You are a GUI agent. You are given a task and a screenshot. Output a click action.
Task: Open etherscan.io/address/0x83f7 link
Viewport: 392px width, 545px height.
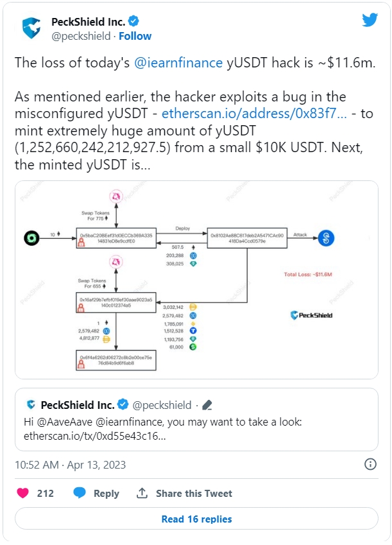[x=254, y=114]
